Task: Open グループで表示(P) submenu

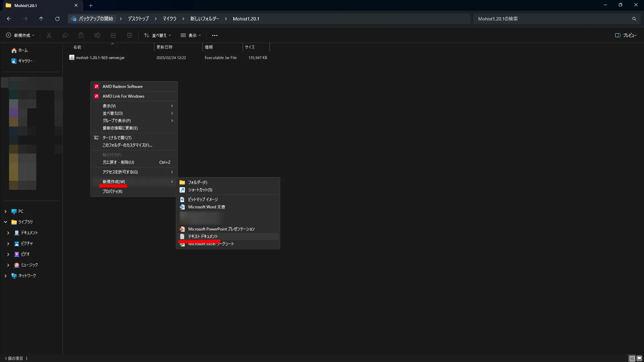Action: tap(134, 121)
